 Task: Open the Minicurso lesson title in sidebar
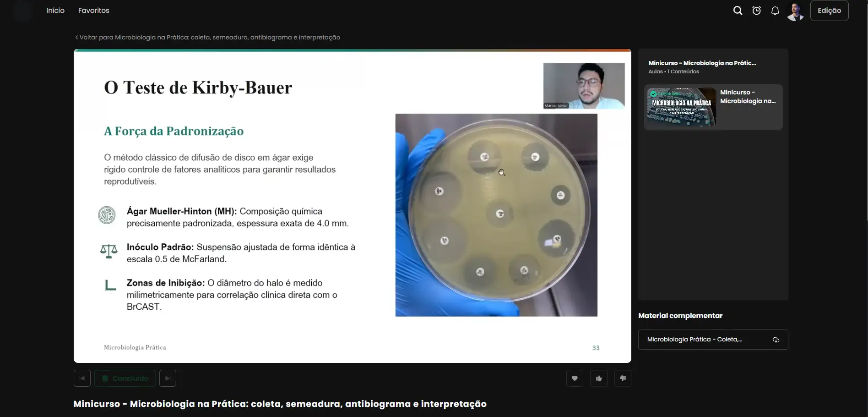click(x=748, y=97)
